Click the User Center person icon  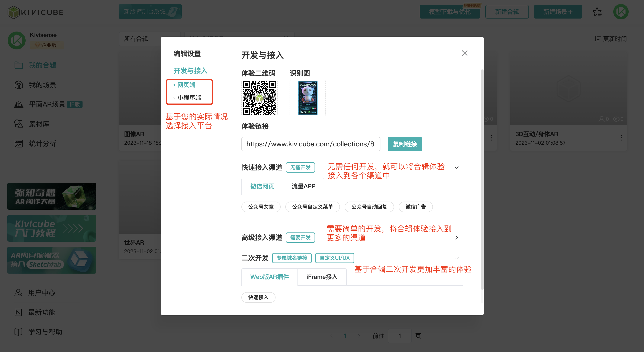18,293
